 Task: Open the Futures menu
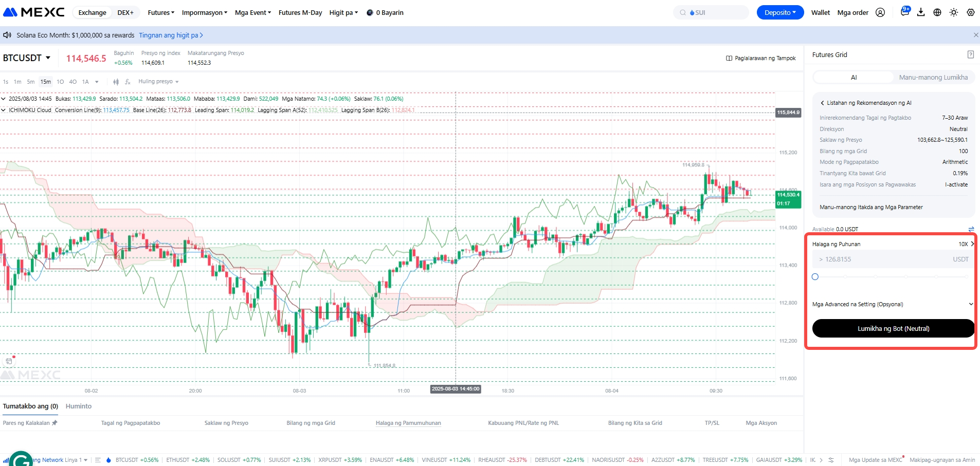pos(161,12)
